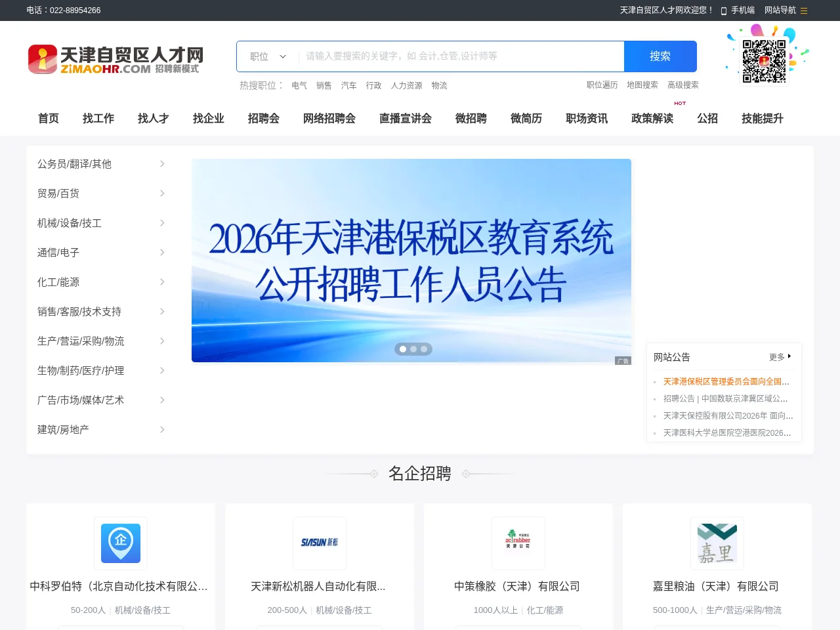Open 地图搜索 link
The image size is (840, 630).
tap(642, 85)
